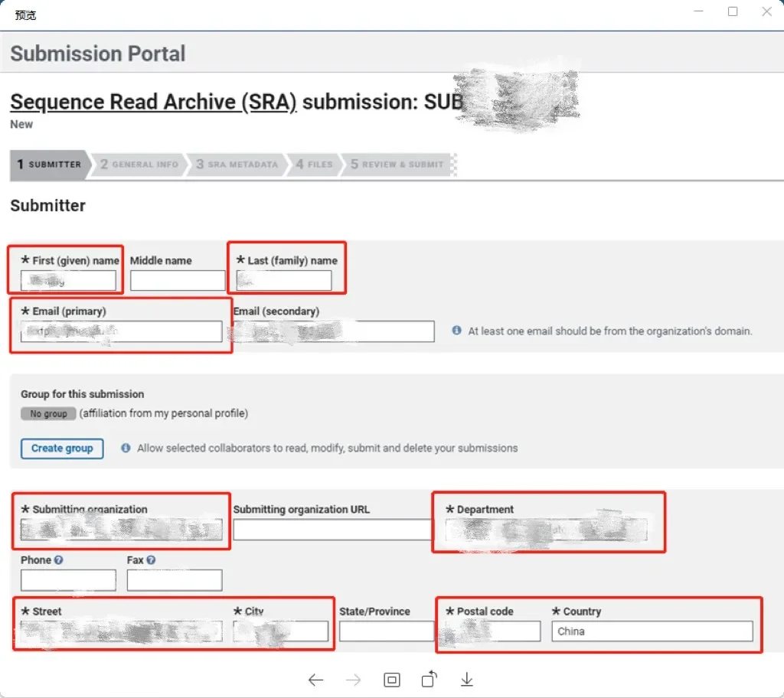Focus the Middle name input field
The width and height of the screenshot is (784, 698).
(178, 281)
